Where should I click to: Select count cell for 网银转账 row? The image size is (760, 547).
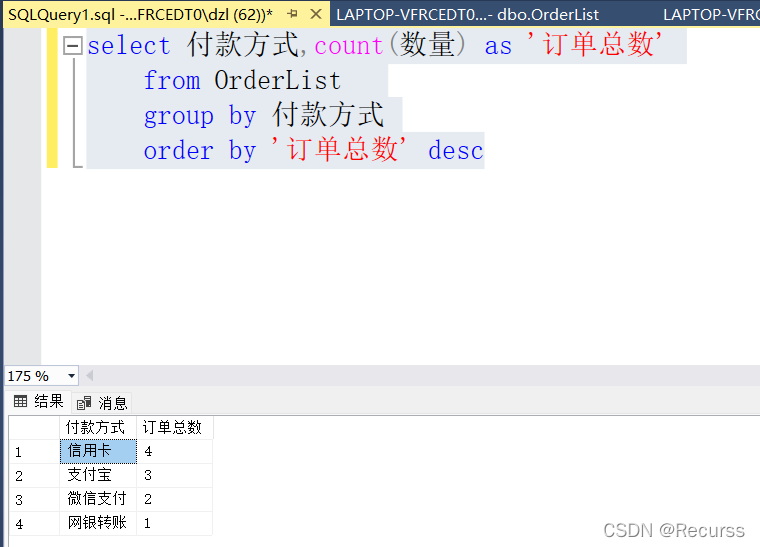coord(174,523)
